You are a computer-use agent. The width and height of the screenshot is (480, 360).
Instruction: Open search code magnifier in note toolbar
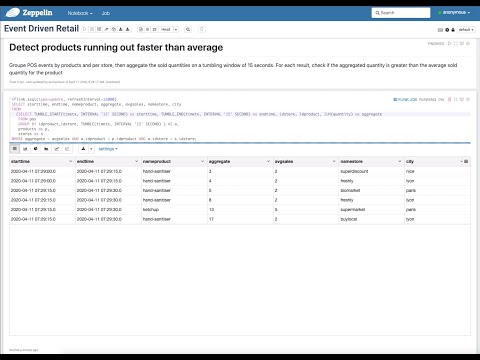tap(188, 29)
